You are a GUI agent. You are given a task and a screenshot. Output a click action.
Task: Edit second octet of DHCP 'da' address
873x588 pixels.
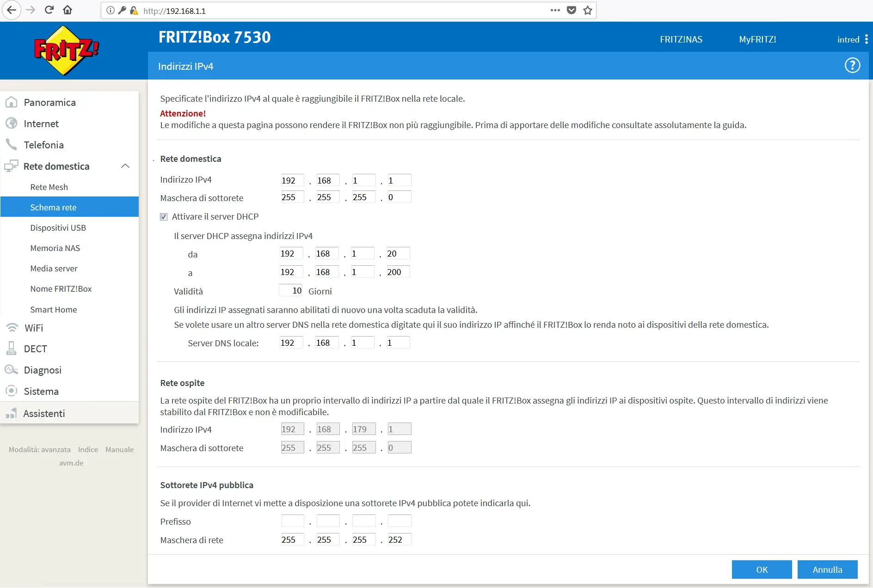327,253
